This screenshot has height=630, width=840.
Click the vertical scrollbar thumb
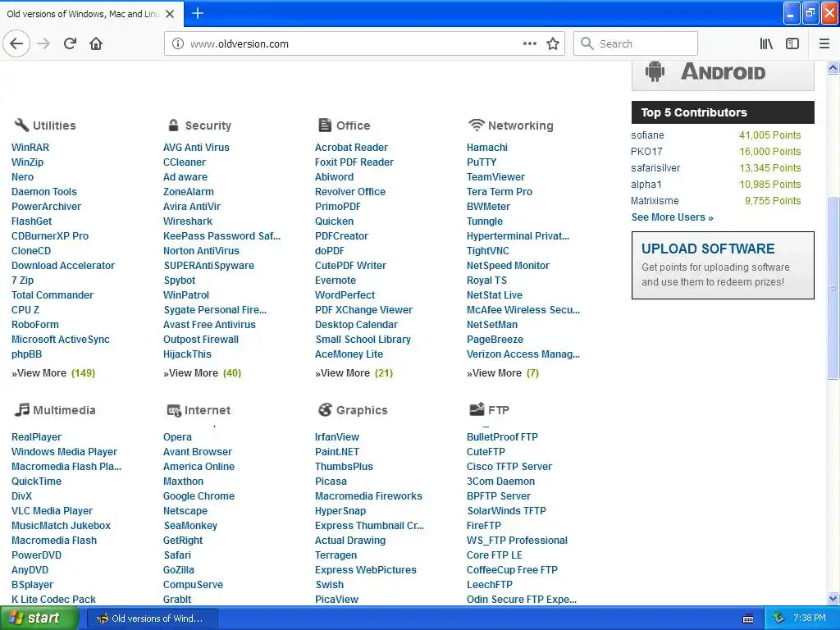coord(833,288)
